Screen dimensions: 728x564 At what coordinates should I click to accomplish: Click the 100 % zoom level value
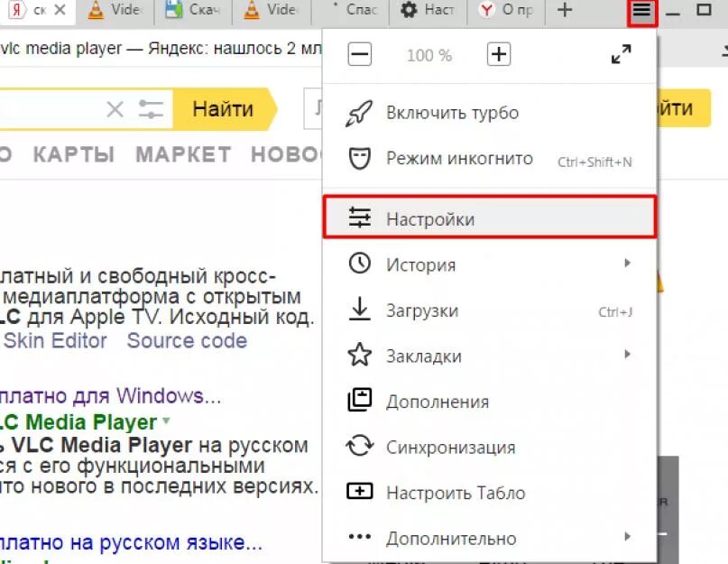429,55
